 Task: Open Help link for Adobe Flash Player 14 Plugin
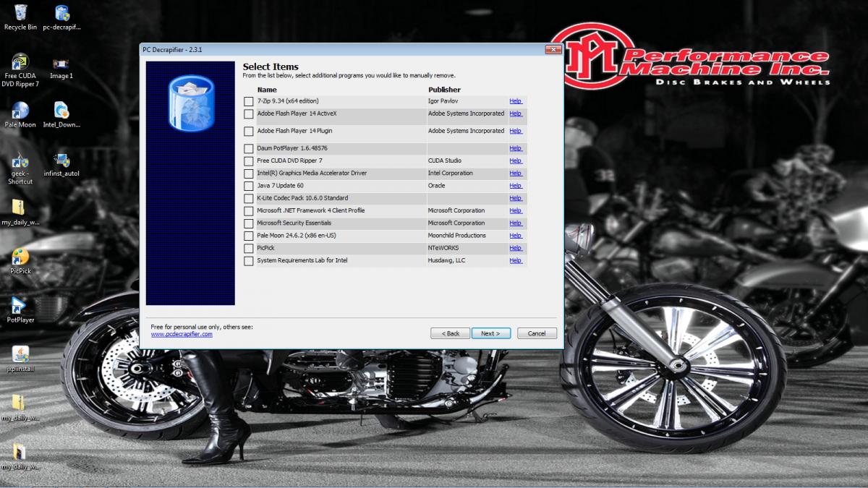(515, 131)
